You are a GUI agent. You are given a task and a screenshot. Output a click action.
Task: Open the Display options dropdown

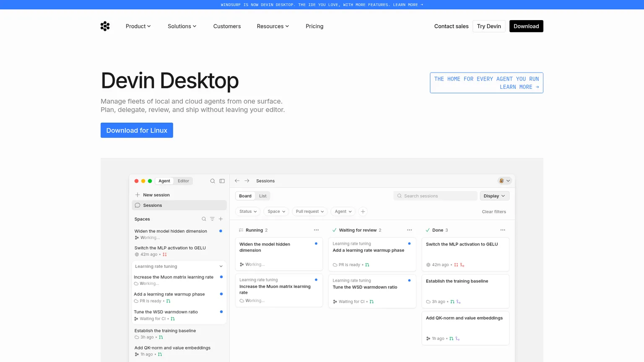[494, 196]
